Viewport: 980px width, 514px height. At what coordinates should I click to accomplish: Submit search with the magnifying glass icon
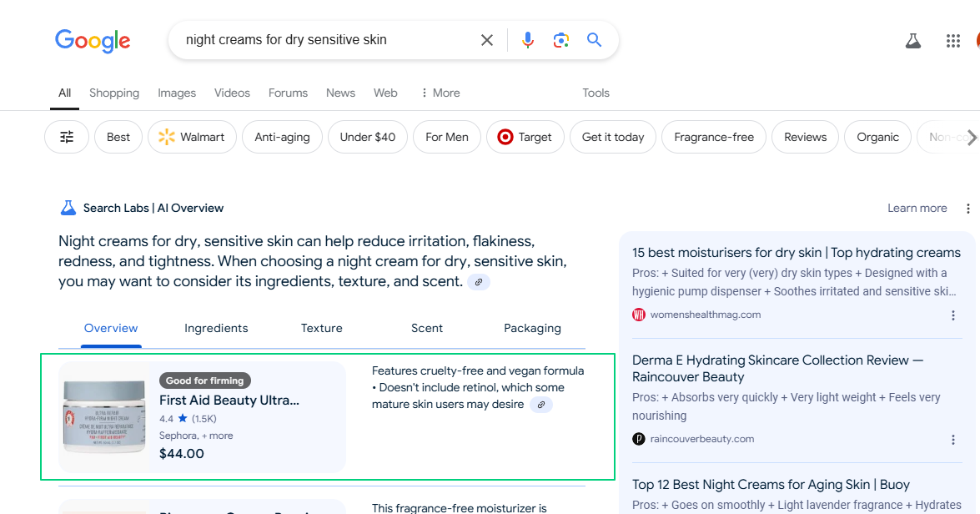pyautogui.click(x=594, y=40)
